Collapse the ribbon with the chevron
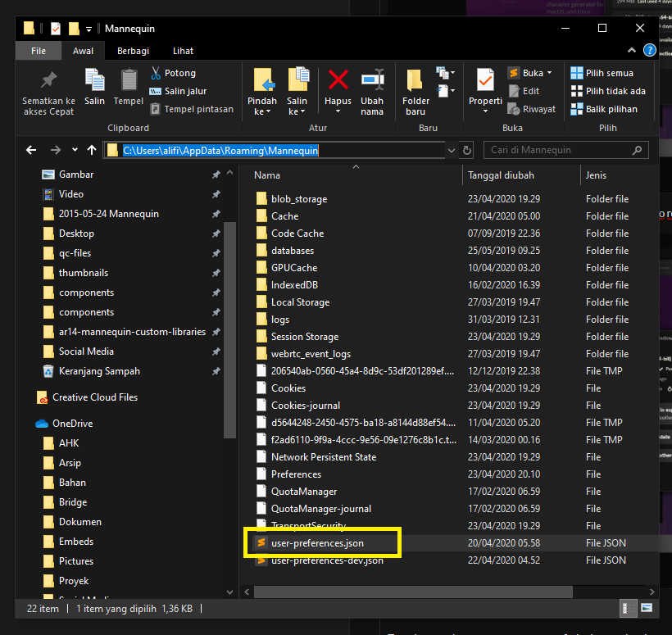Viewport: 672px width, 635px height. click(x=632, y=51)
